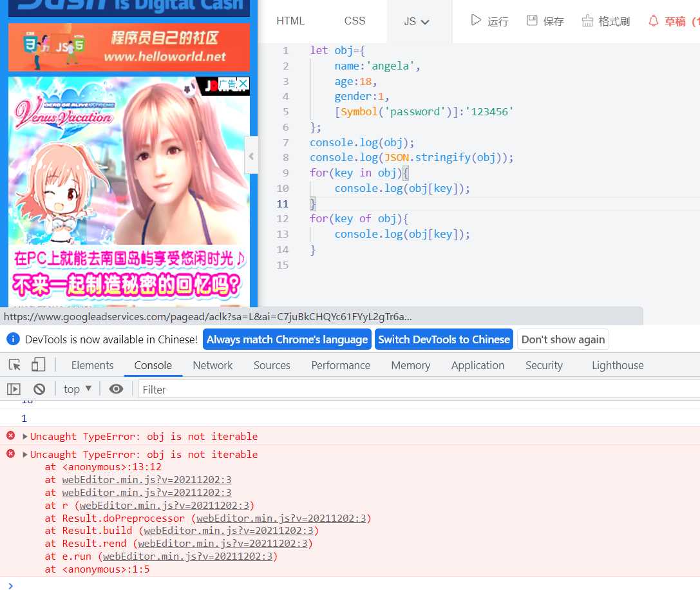The height and width of the screenshot is (590, 700).
Task: Clear the console with the ban icon
Action: (x=39, y=389)
